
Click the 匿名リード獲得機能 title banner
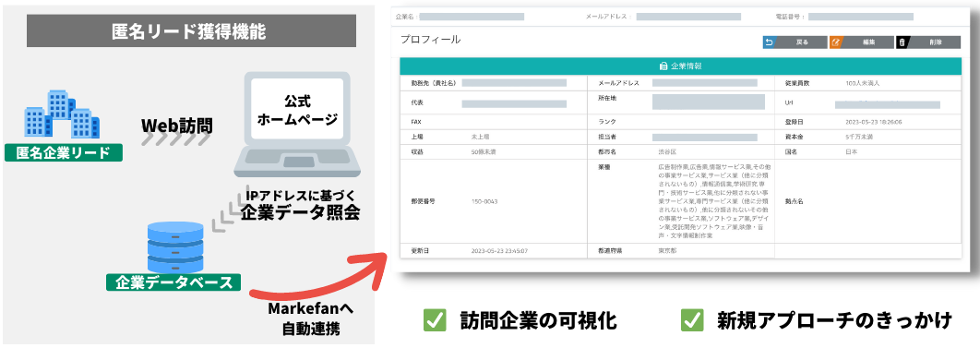point(191,30)
